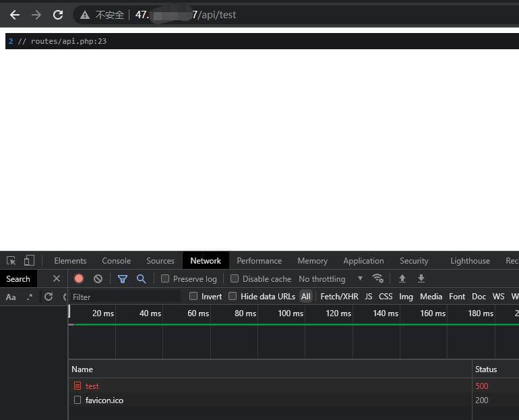This screenshot has height=420, width=519.
Task: Clear the network log
Action: point(98,278)
